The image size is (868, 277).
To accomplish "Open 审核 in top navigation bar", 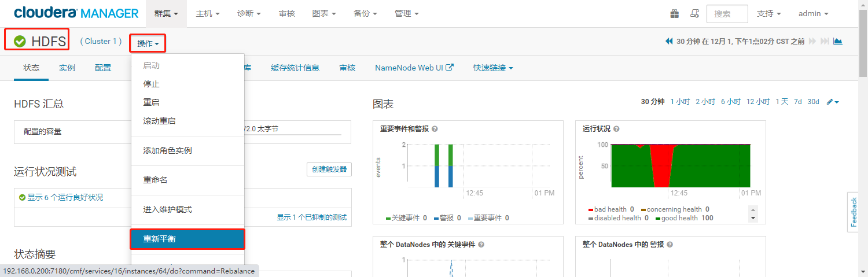I will pos(286,13).
